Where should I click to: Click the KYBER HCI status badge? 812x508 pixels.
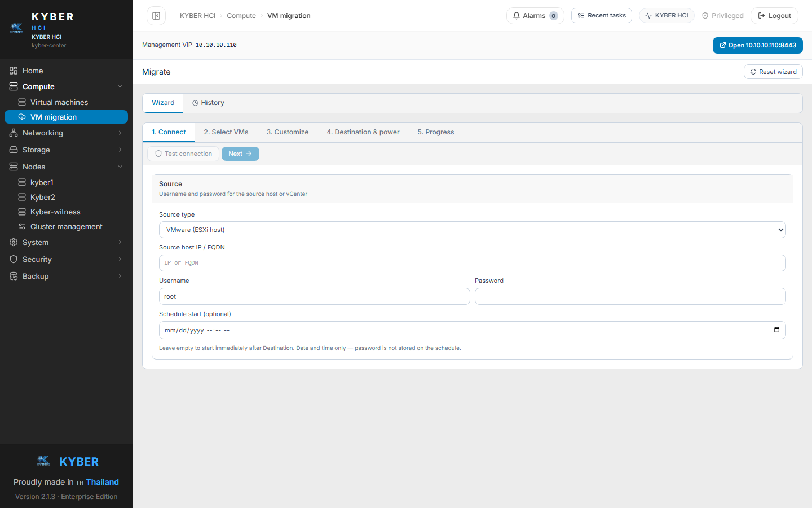667,15
